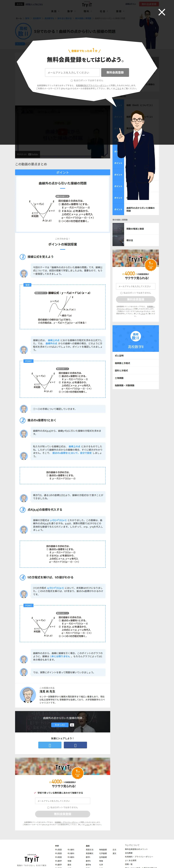
Task: Tick the bottom banner robot checkbox
Action: [48, 807]
